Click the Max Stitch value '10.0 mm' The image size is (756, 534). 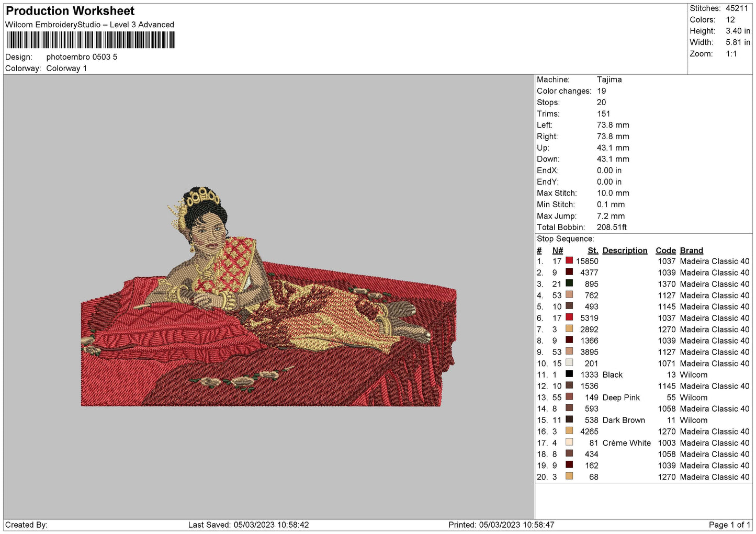click(x=613, y=193)
